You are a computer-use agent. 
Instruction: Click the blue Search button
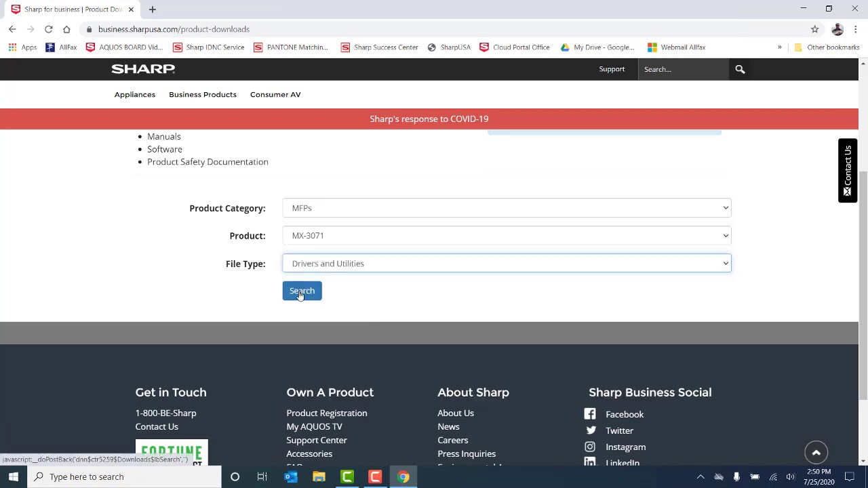tap(302, 291)
